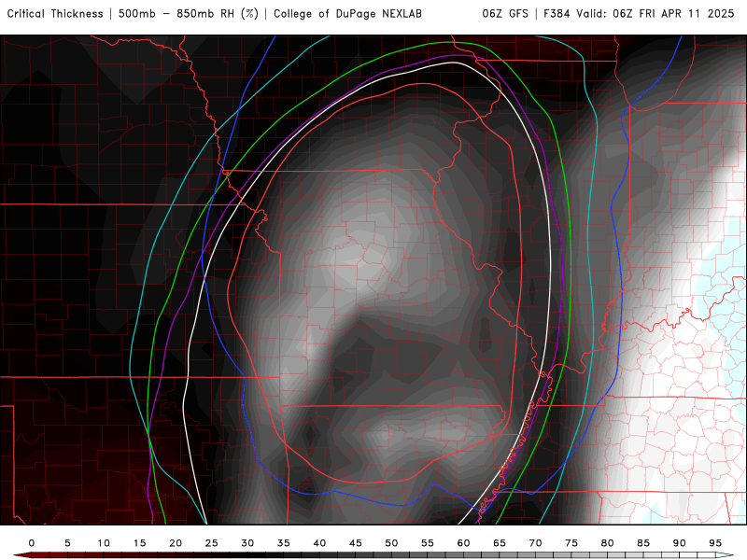Screen dimensions: 747x560
Task: Click the "0" colorbar scale label
Action: (32, 543)
